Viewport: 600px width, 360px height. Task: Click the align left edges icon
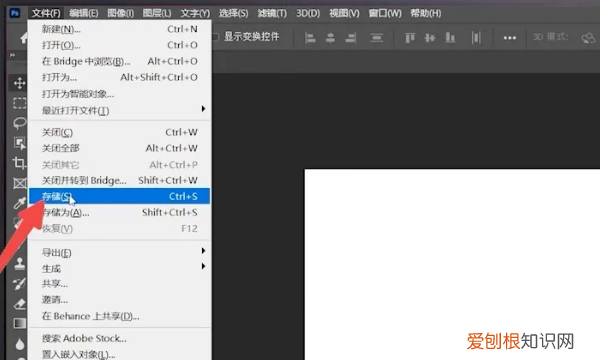(310, 37)
